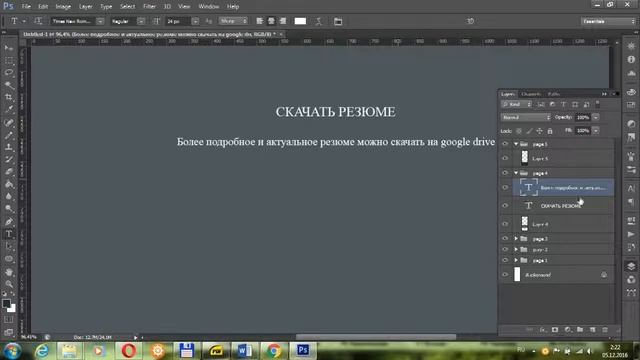Image resolution: width=640 pixels, height=360 pixels.
Task: Open the Image menu
Action: coord(63,7)
